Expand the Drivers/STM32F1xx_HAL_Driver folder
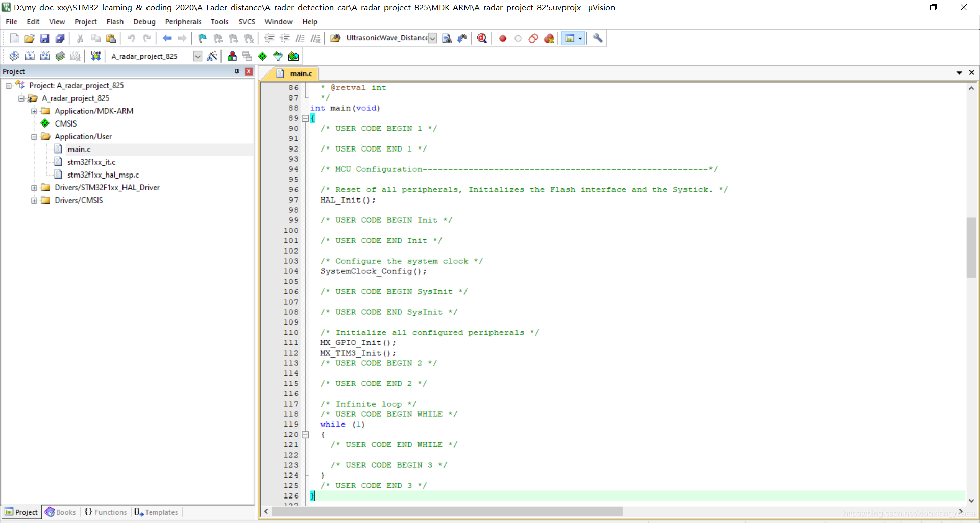This screenshot has width=980, height=523. tap(34, 188)
